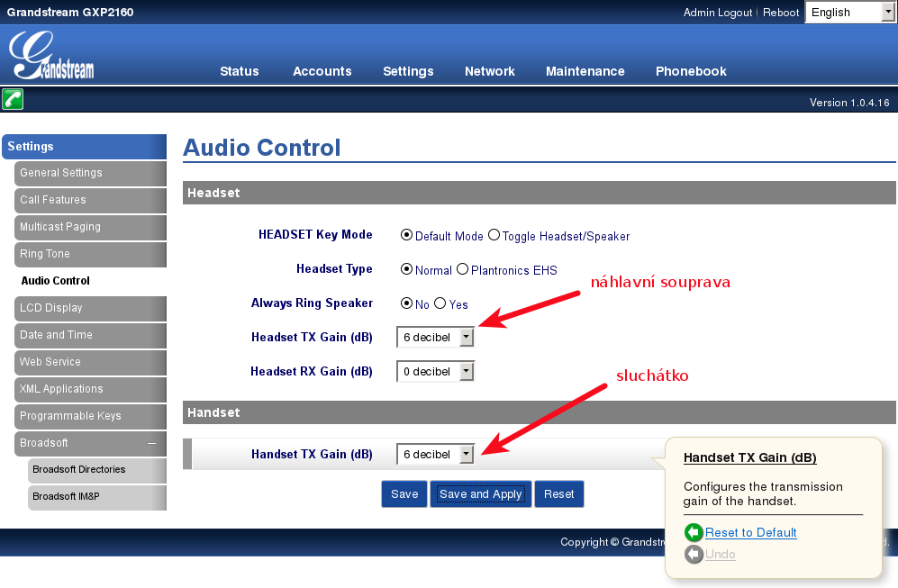Click the Admin Logout link
This screenshot has height=588, width=898.
[x=717, y=13]
